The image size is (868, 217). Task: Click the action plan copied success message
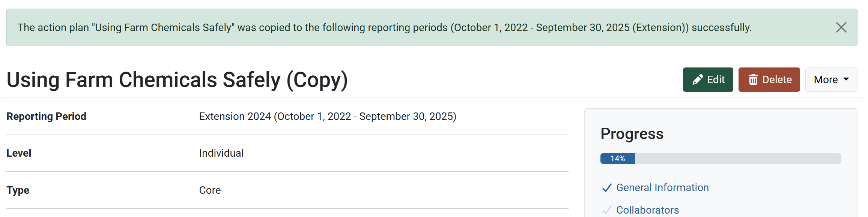pyautogui.click(x=384, y=28)
